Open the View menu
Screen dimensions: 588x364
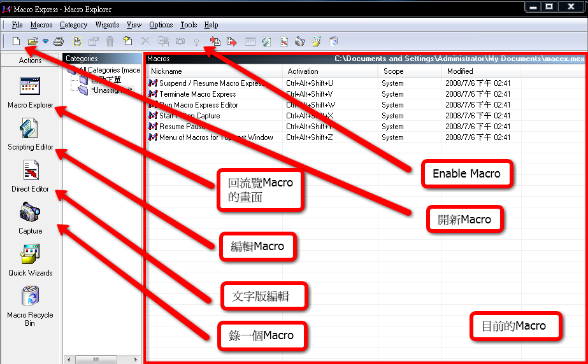134,25
